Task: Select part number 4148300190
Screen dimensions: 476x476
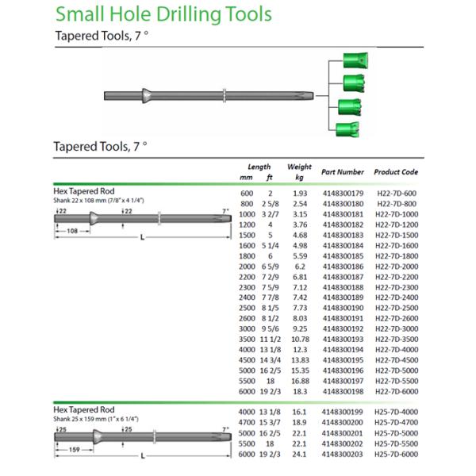Action: 343,307
